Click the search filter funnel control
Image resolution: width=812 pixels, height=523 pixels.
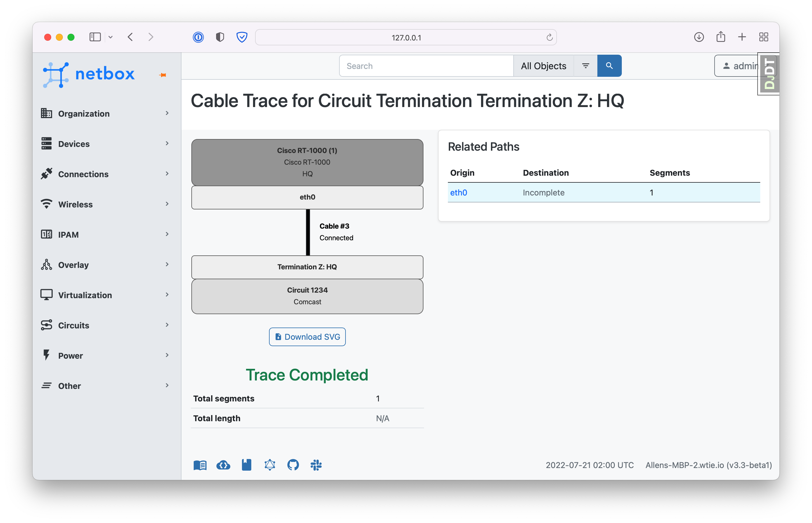coord(585,65)
